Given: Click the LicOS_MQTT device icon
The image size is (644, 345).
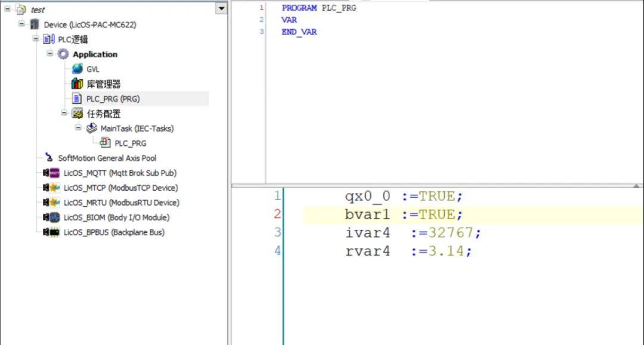Looking at the screenshot, I should [53, 173].
